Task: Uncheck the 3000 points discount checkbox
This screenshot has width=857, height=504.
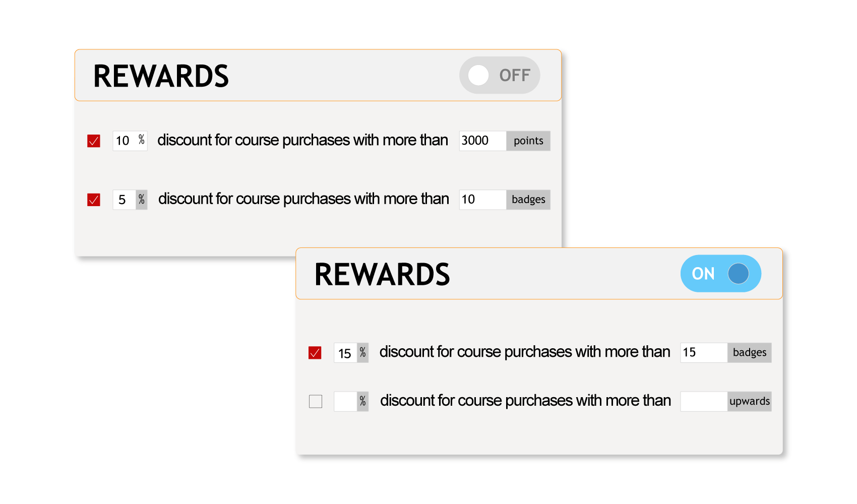Action: (x=94, y=141)
